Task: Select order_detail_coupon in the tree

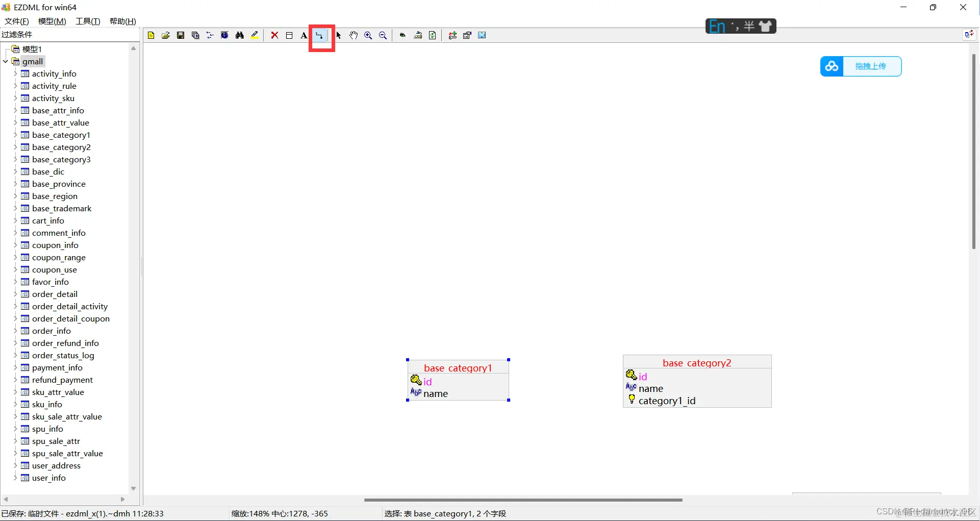Action: (71, 318)
